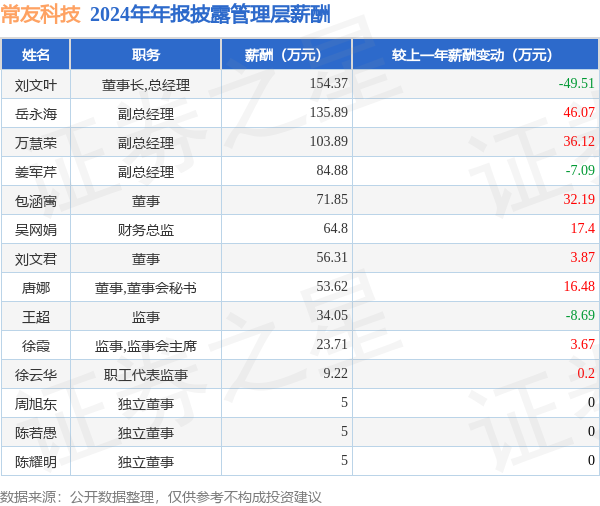The image size is (600, 506).
Task: Select the name 包涵寓
Action: [x=36, y=201]
